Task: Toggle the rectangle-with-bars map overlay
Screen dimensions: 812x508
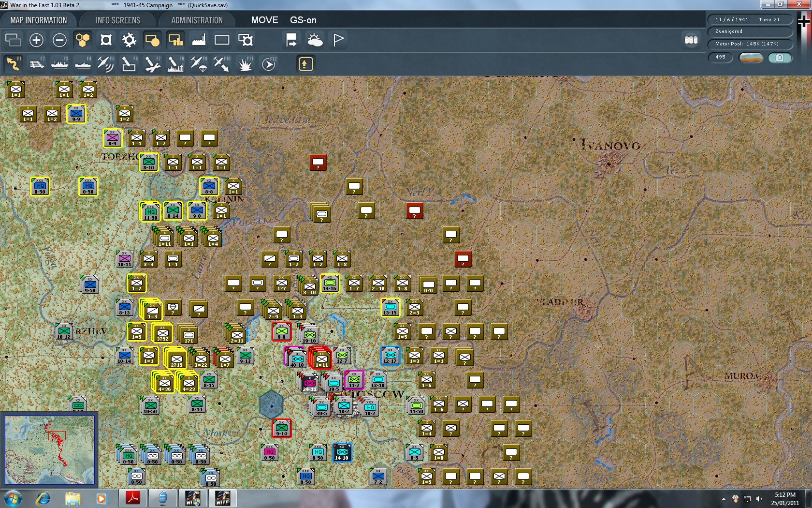Action: (x=175, y=40)
